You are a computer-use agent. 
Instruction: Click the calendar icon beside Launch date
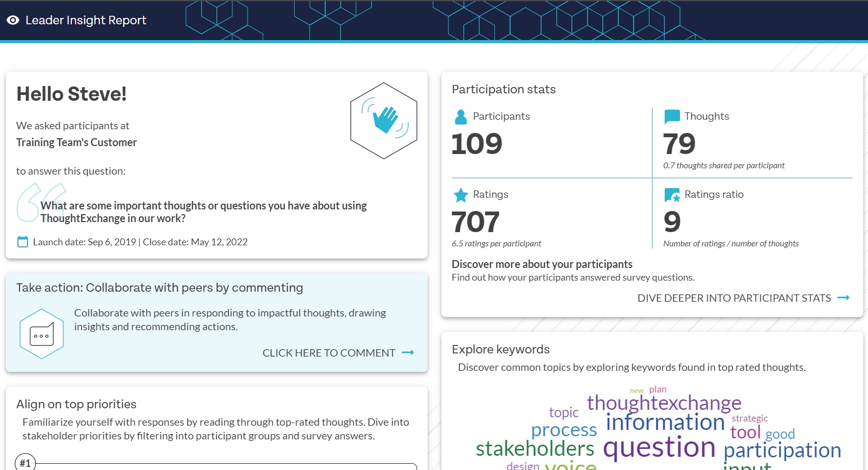click(x=23, y=242)
